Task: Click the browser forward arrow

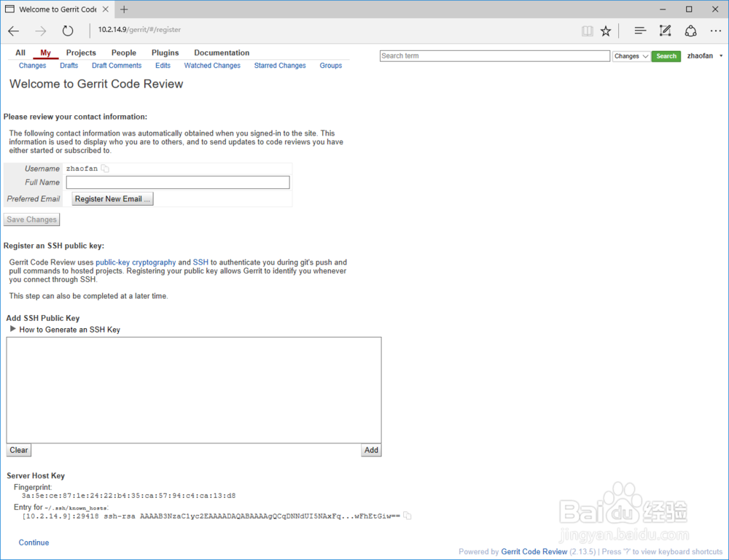Action: coord(41,31)
